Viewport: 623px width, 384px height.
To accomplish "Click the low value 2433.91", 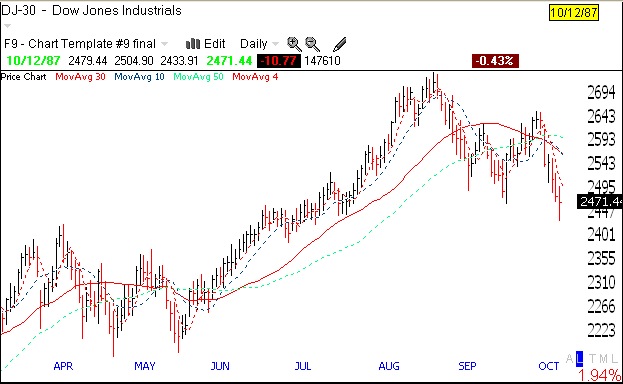I will [x=179, y=61].
